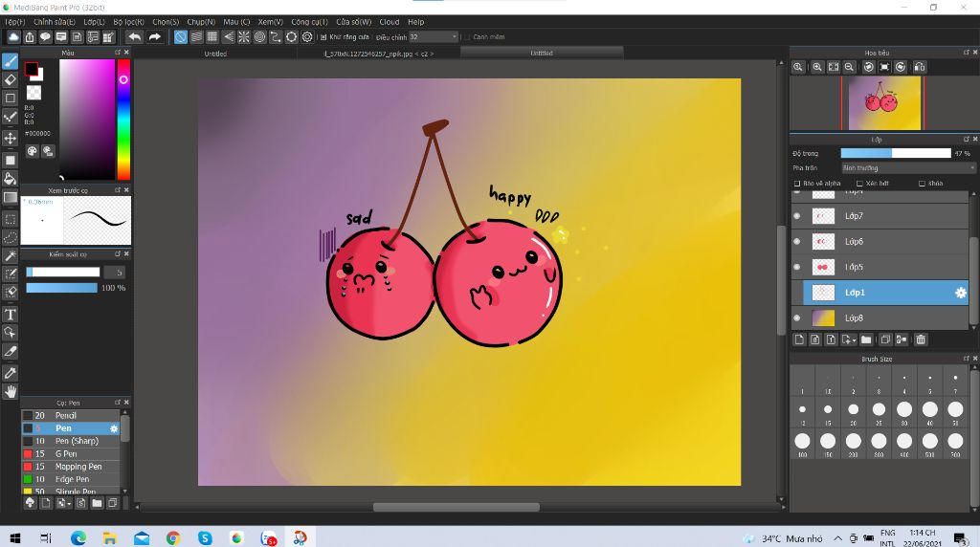Click the delete layer trash icon
Screen dimensions: 980x547
(x=921, y=339)
